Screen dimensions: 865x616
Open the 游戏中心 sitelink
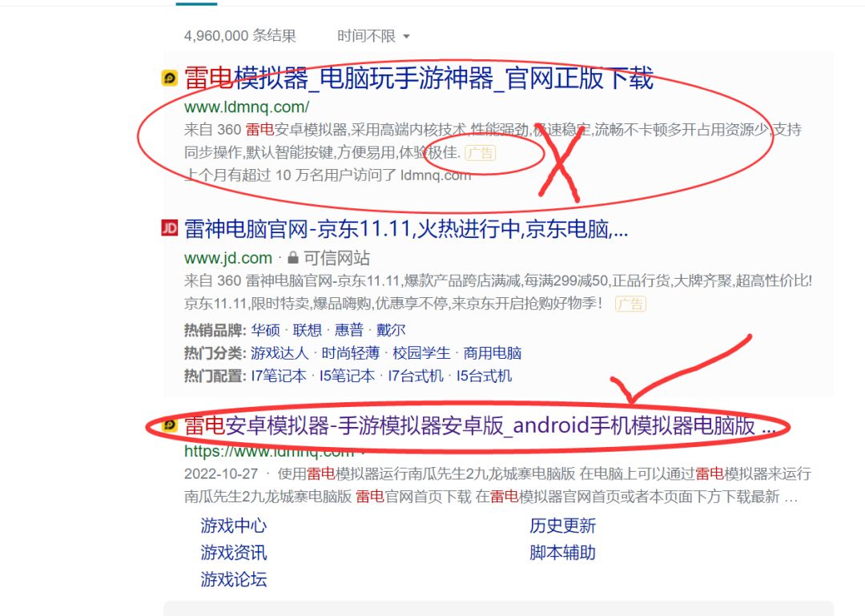(x=234, y=525)
